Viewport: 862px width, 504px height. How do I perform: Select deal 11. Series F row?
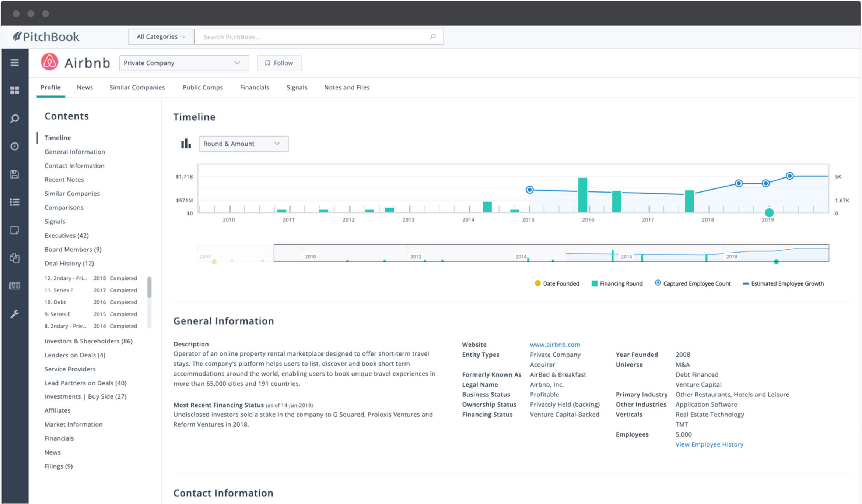[91, 290]
